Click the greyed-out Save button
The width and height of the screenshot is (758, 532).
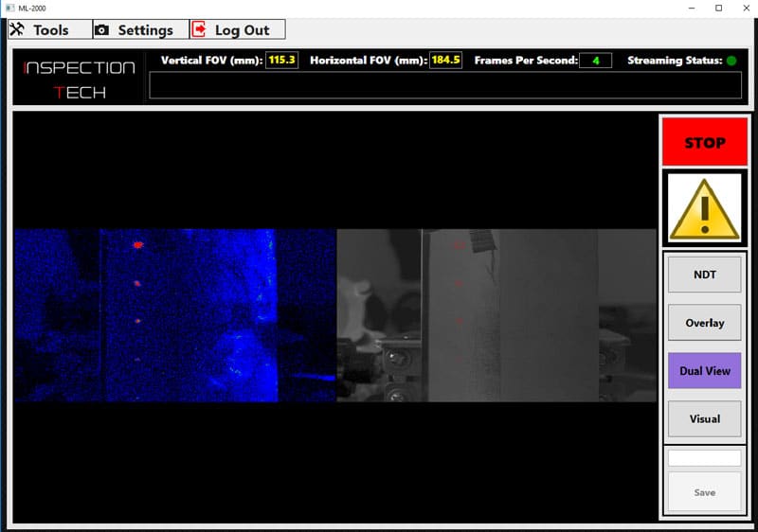click(x=704, y=492)
